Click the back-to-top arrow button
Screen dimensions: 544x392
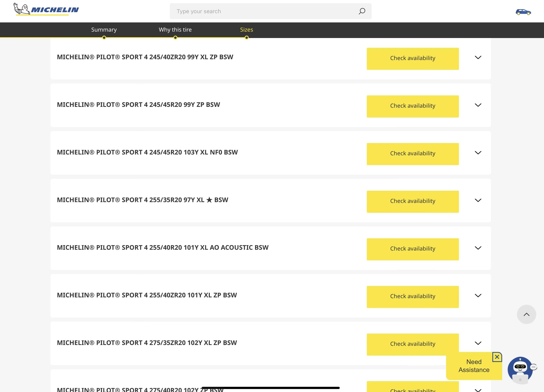(526, 314)
